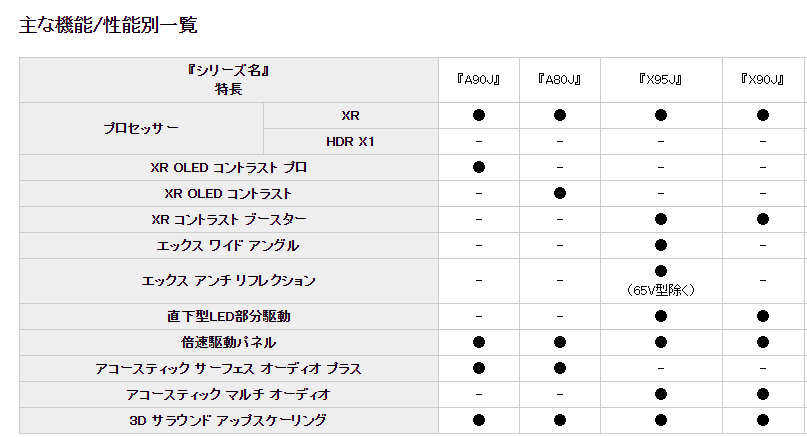Click the 『A90J』 series column header
The height and width of the screenshot is (437, 807).
click(x=479, y=80)
